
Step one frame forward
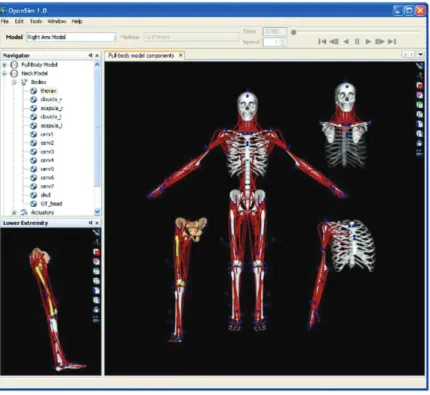coord(380,41)
